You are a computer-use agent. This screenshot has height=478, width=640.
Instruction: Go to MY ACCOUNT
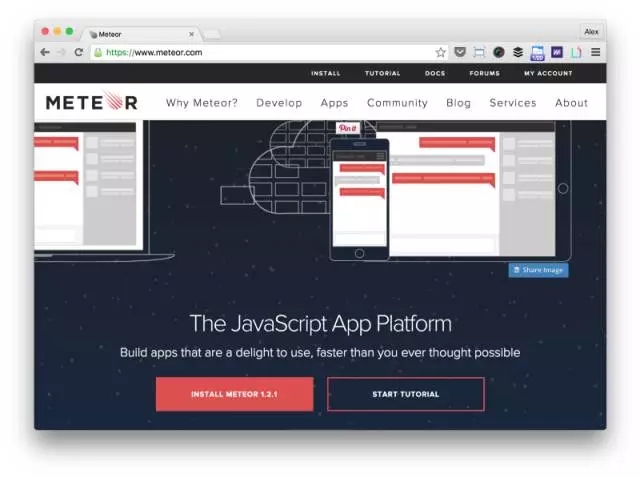coord(548,73)
